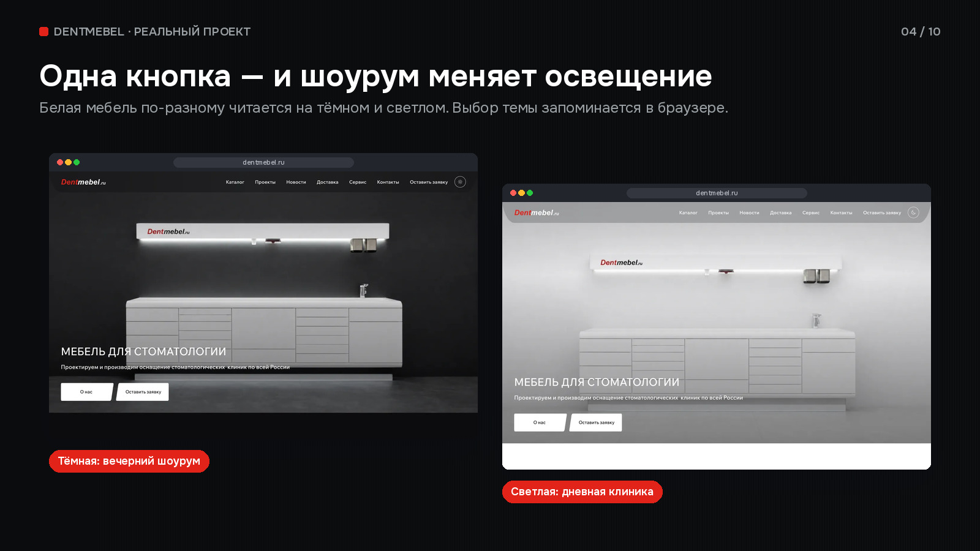
Task: Click Оставить заявку in dark mockup navbar
Action: point(429,182)
